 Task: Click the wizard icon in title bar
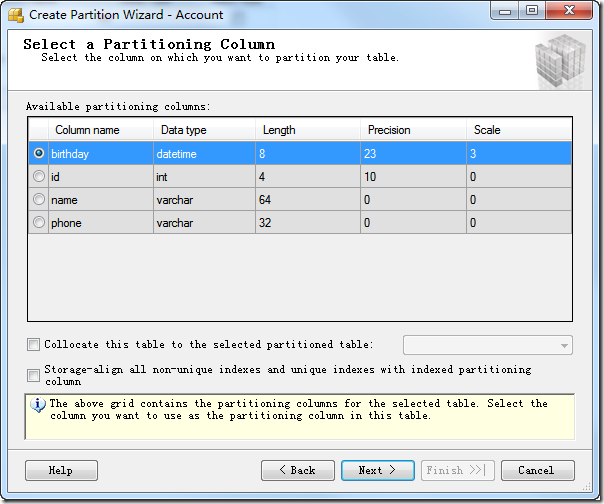point(15,15)
